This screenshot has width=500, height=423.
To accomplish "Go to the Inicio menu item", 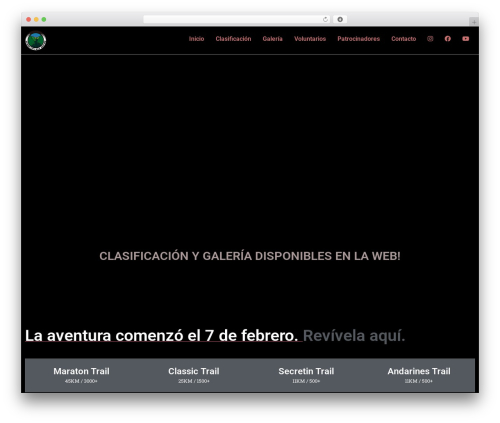I will 196,39.
